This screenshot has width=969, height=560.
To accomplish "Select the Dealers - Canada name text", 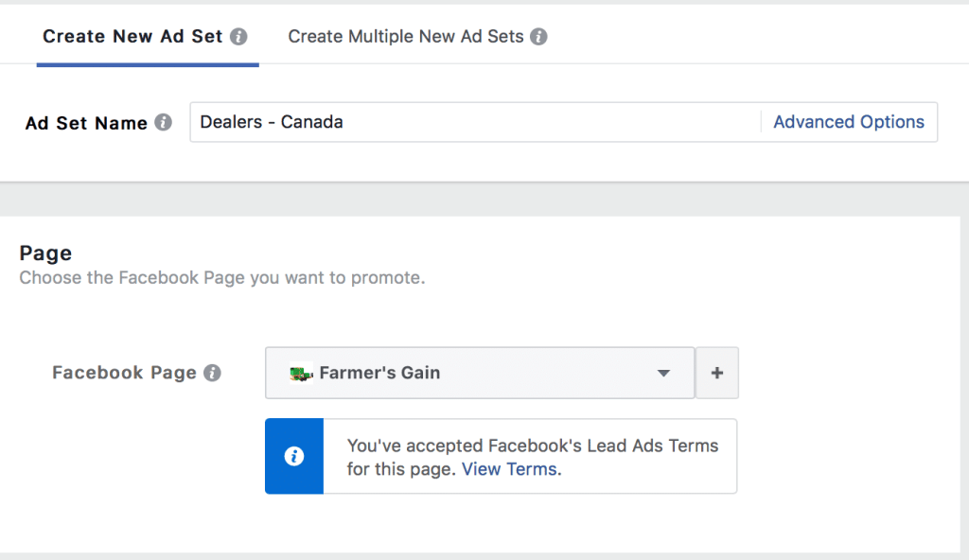I will pyautogui.click(x=270, y=122).
